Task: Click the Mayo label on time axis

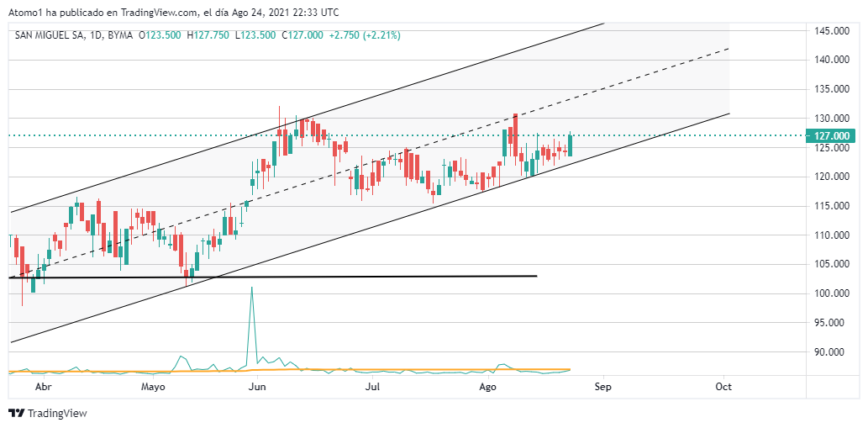Action: (x=153, y=387)
